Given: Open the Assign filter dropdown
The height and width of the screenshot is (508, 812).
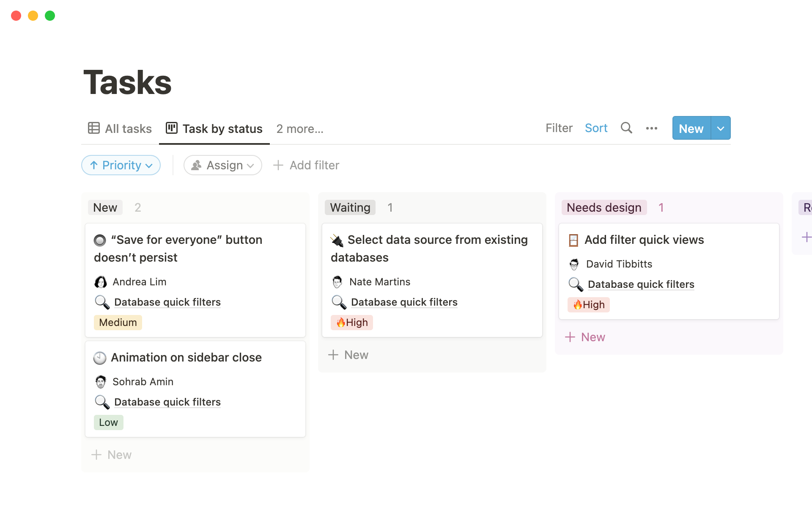Looking at the screenshot, I should point(223,165).
